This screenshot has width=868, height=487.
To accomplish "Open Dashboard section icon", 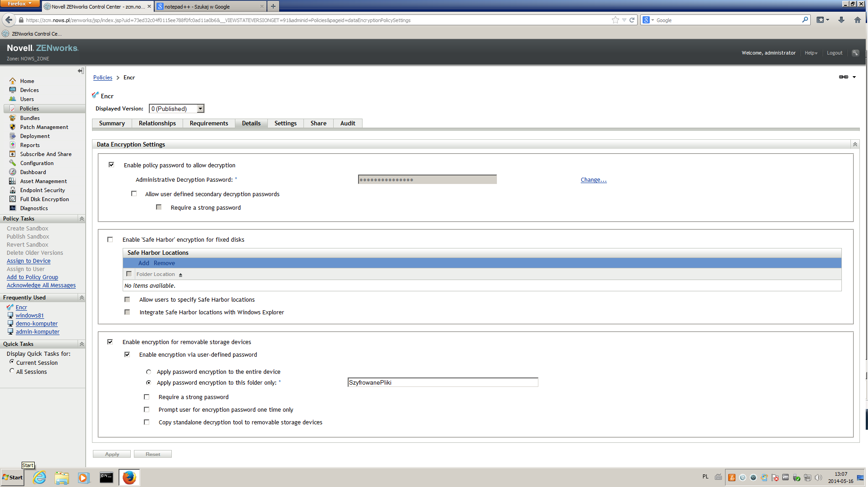I will coord(13,172).
